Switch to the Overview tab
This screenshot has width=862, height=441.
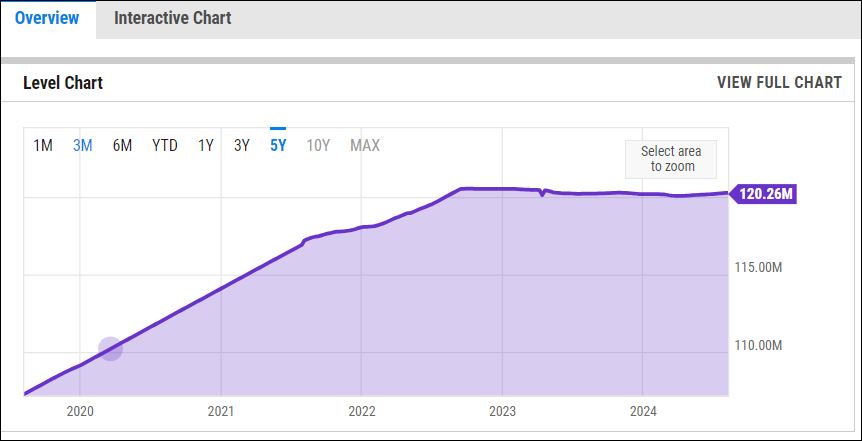47,18
